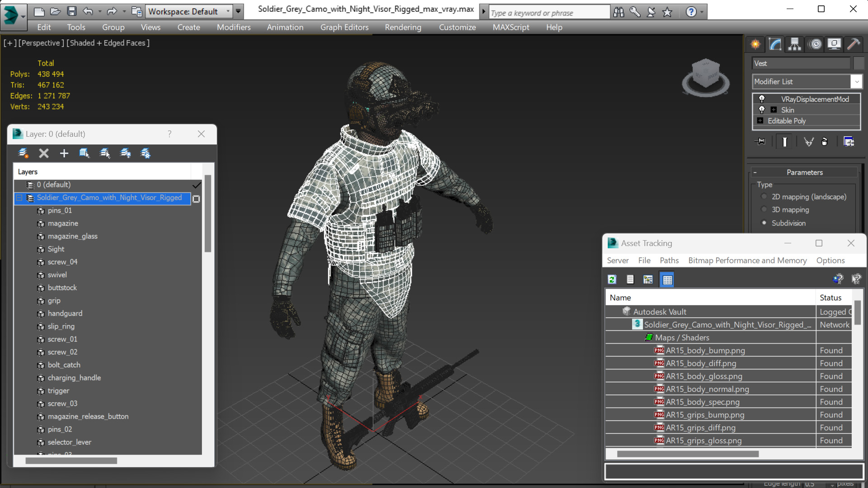
Task: Toggle checkmark for layer 0 (default)
Action: click(x=196, y=185)
